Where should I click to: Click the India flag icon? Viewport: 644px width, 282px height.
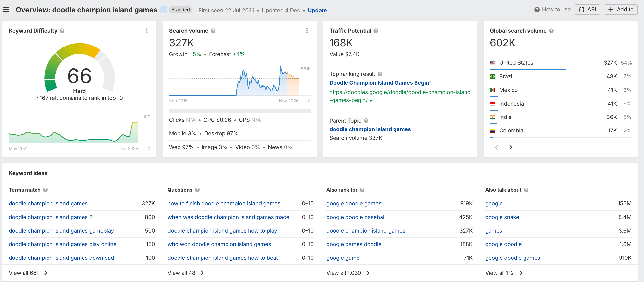[x=493, y=117]
